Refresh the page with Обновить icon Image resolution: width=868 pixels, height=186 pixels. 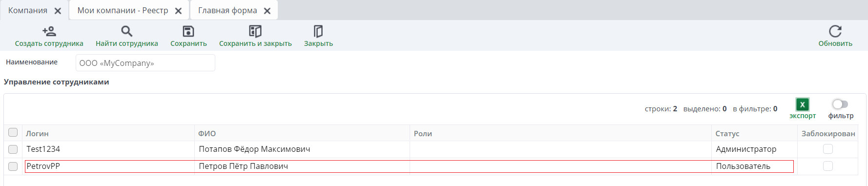pos(835,31)
